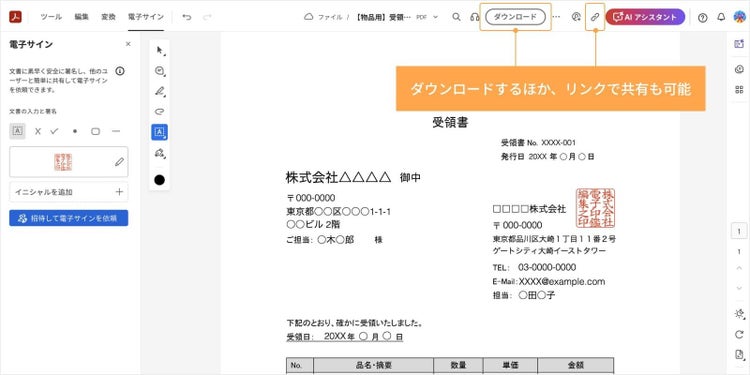This screenshot has height=375, width=750.
Task: Open the comments panel icon on right sidebar
Action: click(x=739, y=70)
